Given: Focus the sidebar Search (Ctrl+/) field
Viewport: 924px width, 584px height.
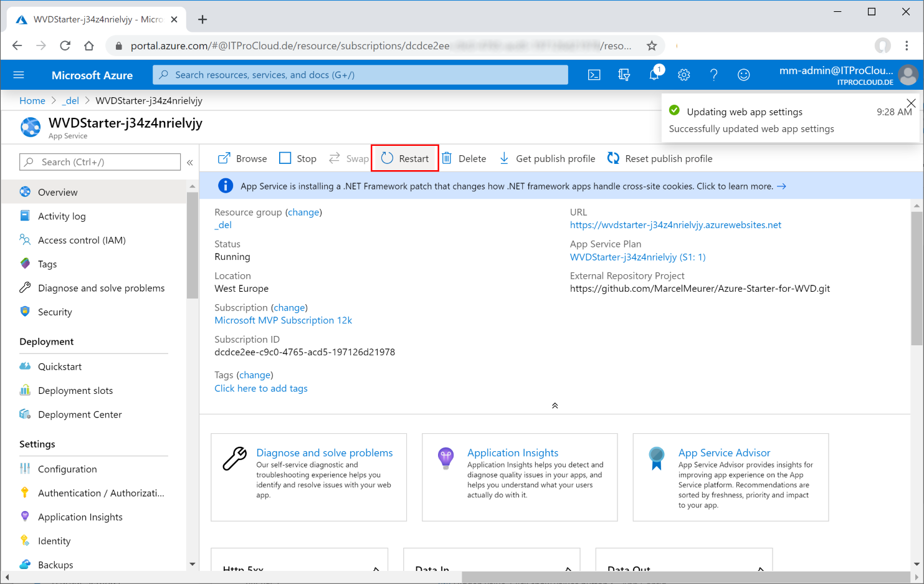Looking at the screenshot, I should coord(100,162).
